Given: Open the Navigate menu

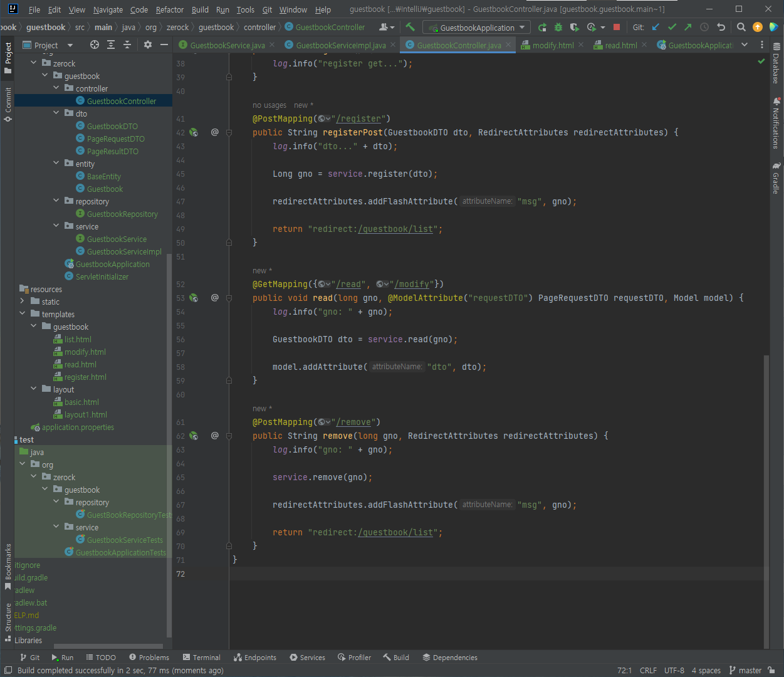Looking at the screenshot, I should click(108, 9).
